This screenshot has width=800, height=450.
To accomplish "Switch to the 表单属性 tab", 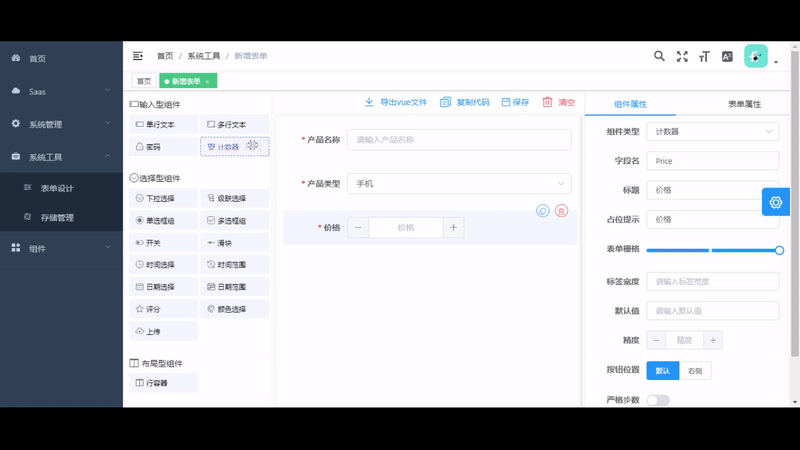I will pyautogui.click(x=744, y=104).
